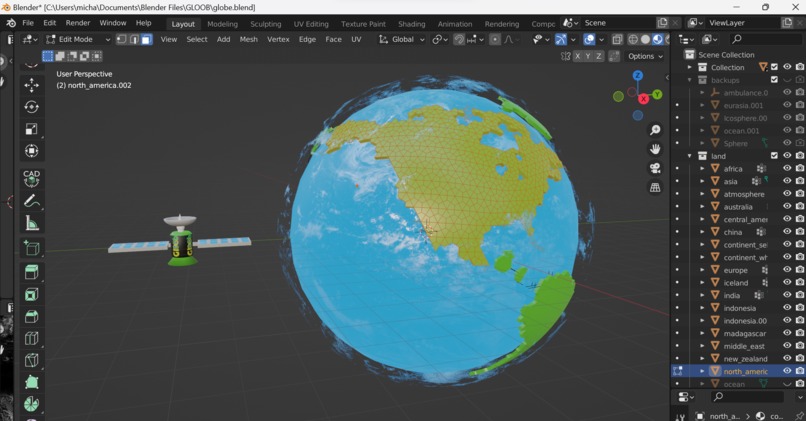The image size is (806, 421).
Task: Toggle X-ray display in header
Action: click(x=617, y=40)
